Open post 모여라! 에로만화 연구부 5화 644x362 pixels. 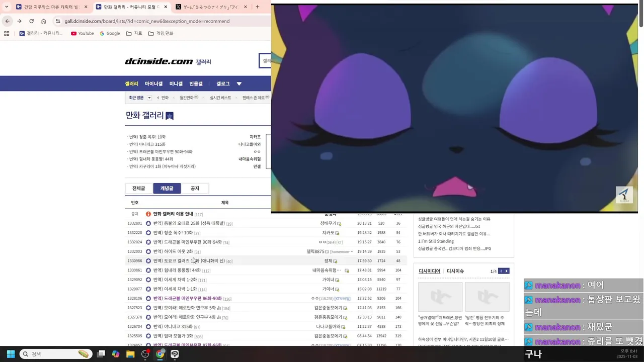pos(184,308)
